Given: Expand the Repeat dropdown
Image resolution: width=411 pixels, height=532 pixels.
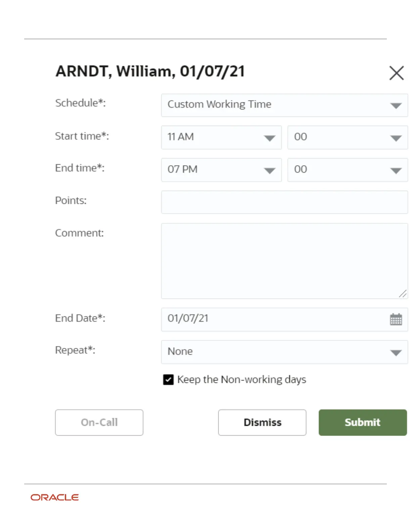Looking at the screenshot, I should (x=396, y=353).
